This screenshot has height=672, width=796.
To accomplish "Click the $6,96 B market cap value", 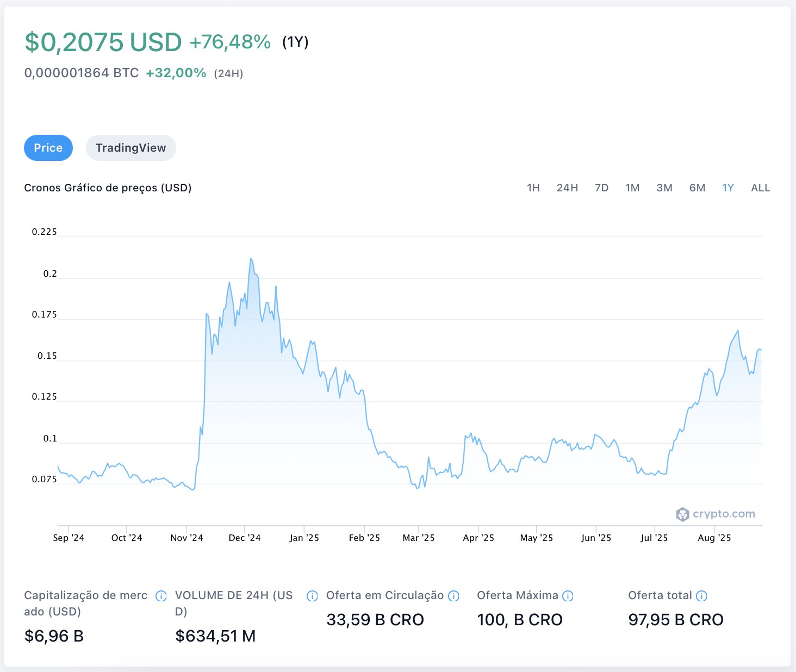I will coord(54,636).
